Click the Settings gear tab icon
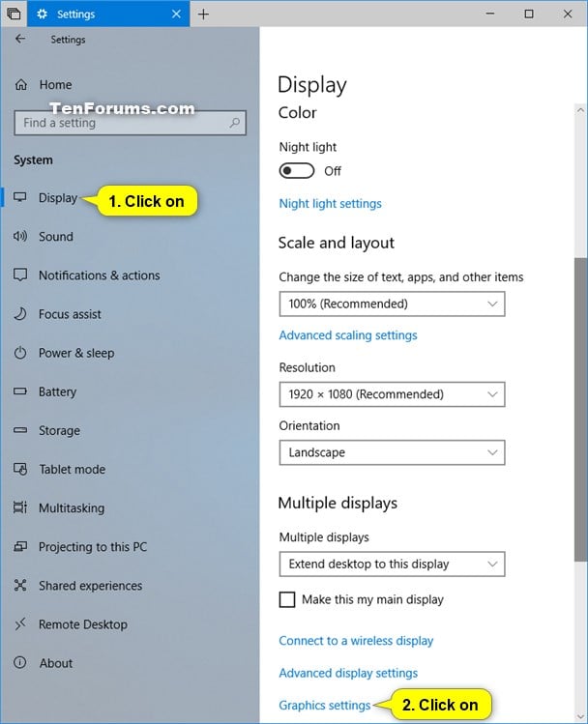 [42, 14]
